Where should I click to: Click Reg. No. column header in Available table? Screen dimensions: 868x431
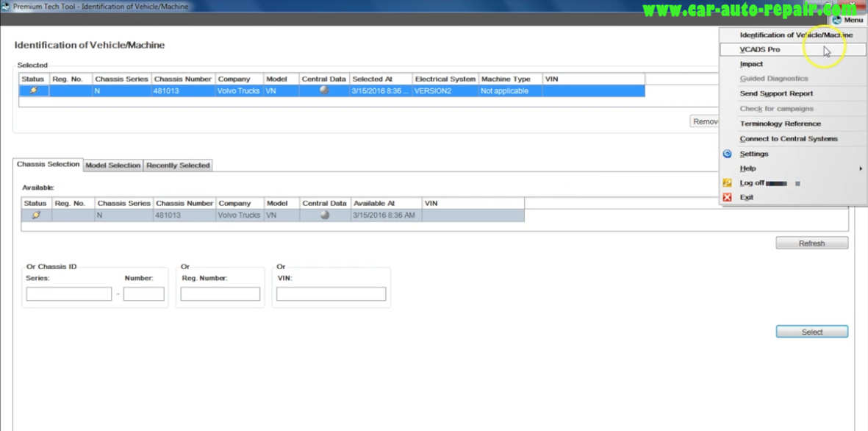(x=73, y=203)
